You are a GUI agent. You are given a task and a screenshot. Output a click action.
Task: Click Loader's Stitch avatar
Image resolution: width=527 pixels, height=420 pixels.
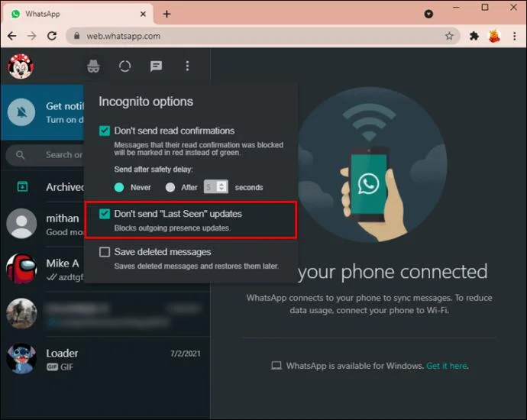click(x=21, y=358)
